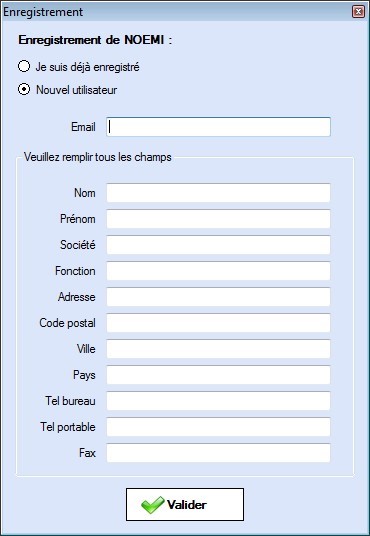Click into the Nom field

coord(218,193)
